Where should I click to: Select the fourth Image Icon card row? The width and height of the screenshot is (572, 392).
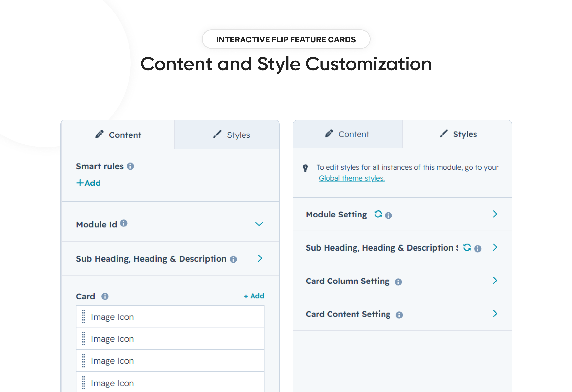point(170,382)
